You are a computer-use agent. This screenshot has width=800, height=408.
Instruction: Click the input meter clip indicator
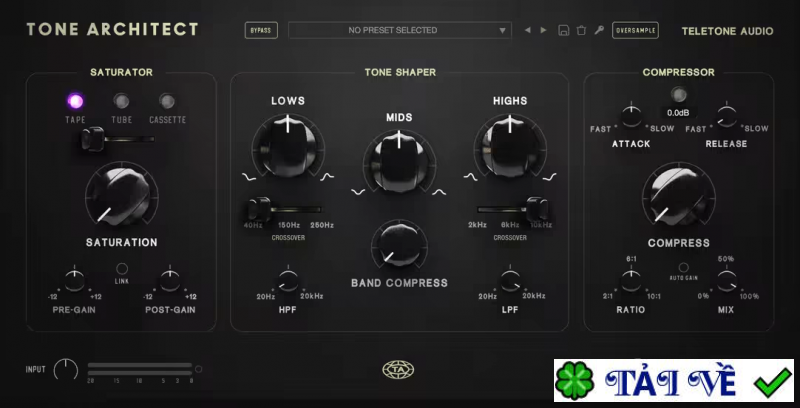(198, 369)
